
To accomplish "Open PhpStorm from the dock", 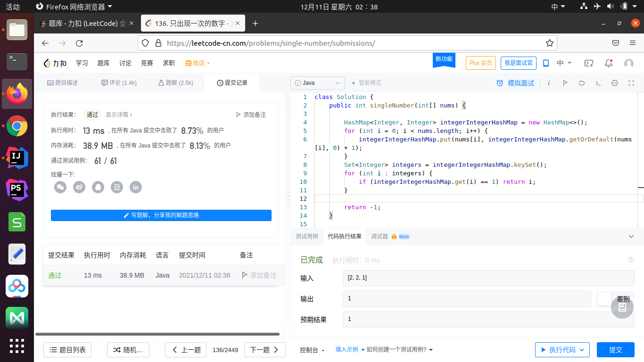I will (17, 190).
